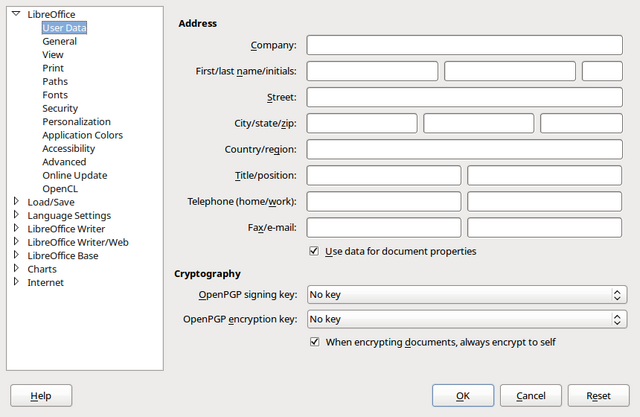Focus the home telephone field
640x417 pixels.
(x=384, y=202)
